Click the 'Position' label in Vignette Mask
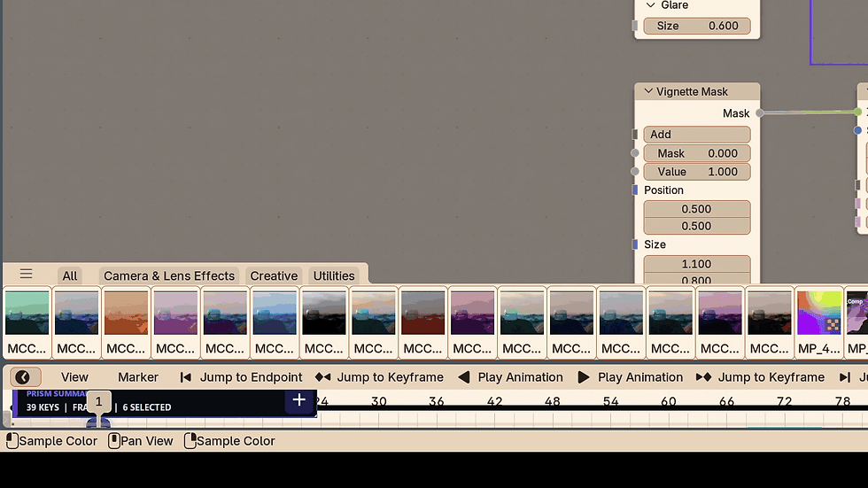 [663, 190]
